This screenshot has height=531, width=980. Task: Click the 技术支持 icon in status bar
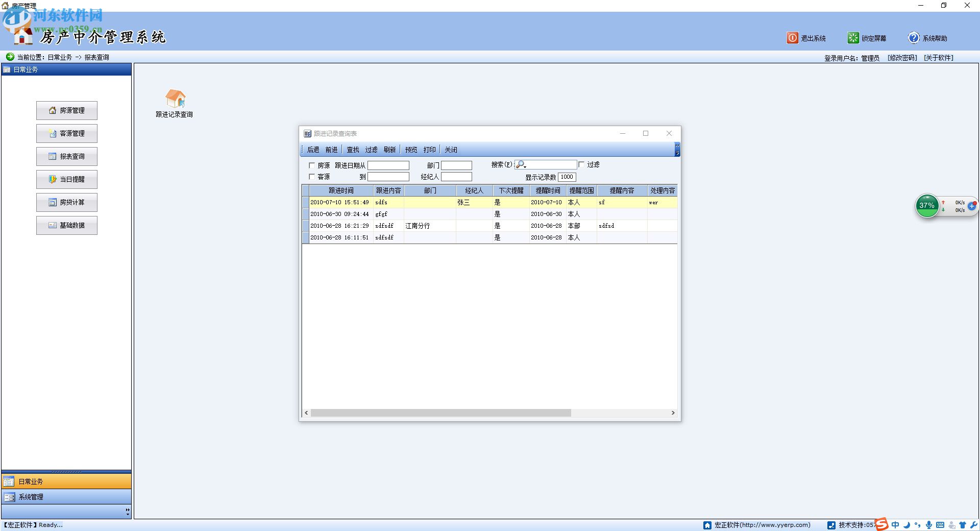point(831,525)
